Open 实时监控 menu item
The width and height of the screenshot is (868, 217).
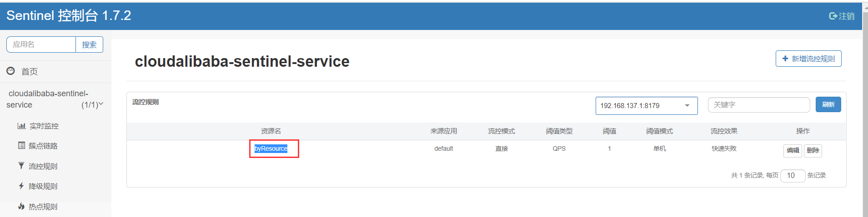pos(44,126)
